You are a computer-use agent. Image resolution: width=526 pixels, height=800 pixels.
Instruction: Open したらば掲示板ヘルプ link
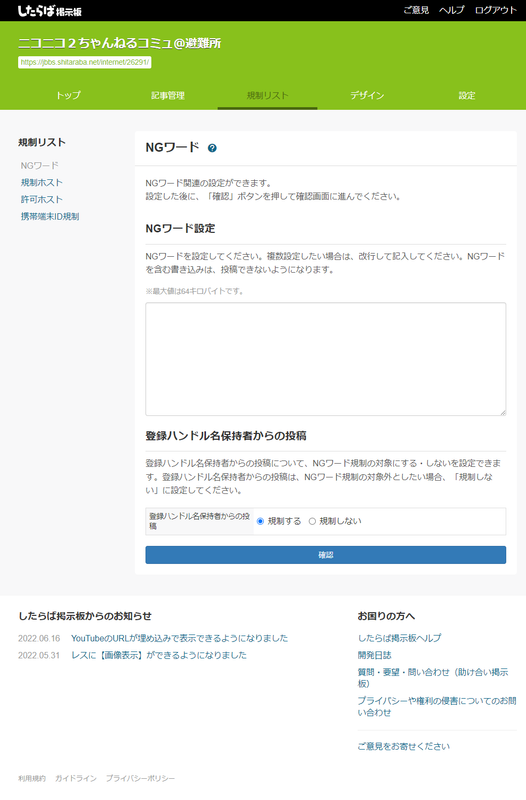point(399,638)
